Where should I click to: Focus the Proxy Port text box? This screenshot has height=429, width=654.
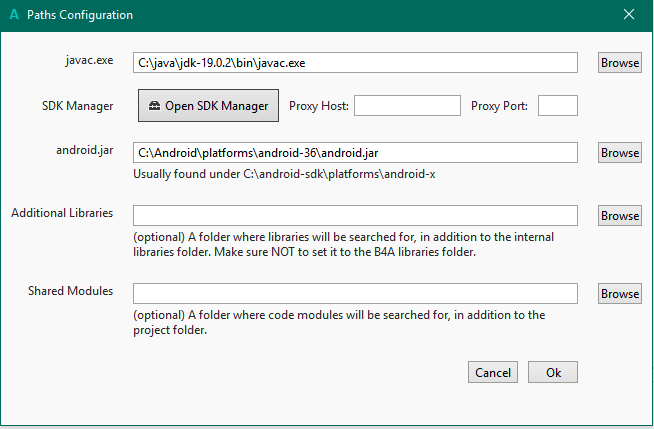tap(558, 106)
